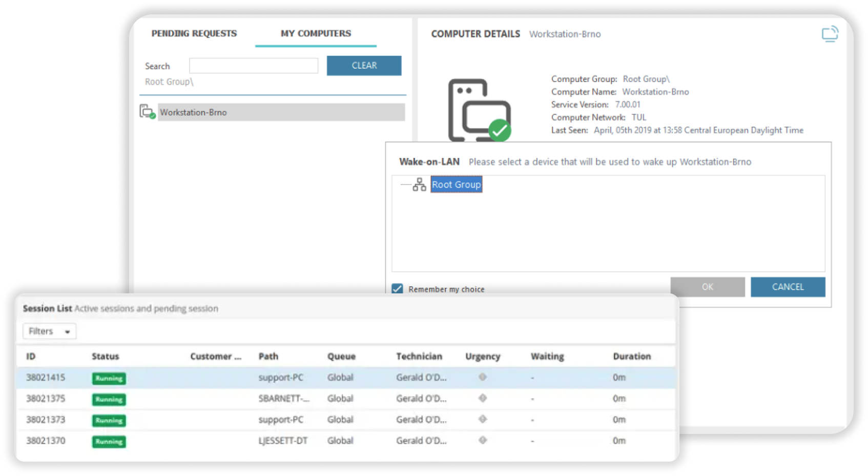Image resolution: width=868 pixels, height=476 pixels.
Task: Click the Running badge for session 38021415
Action: point(109,379)
